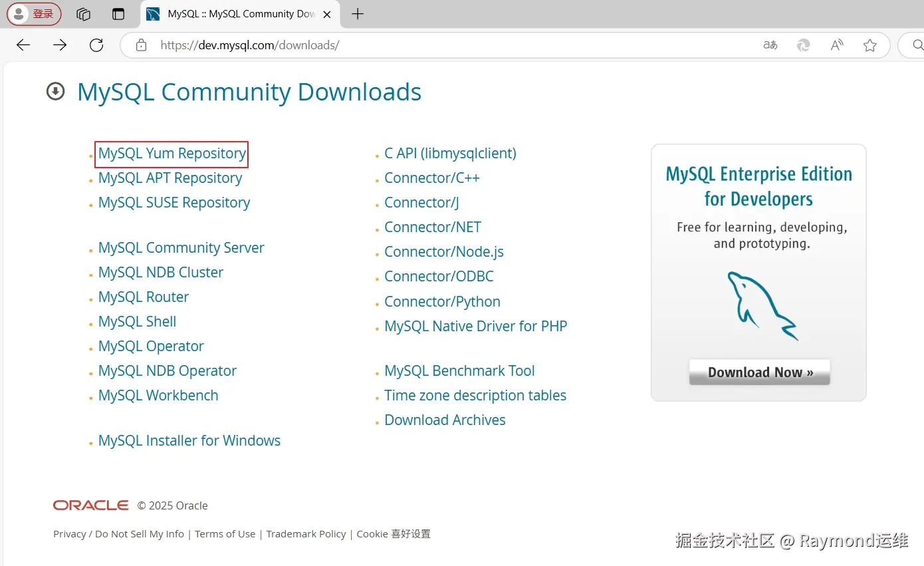924x566 pixels.
Task: Open Trademark Policy footer link
Action: point(306,534)
